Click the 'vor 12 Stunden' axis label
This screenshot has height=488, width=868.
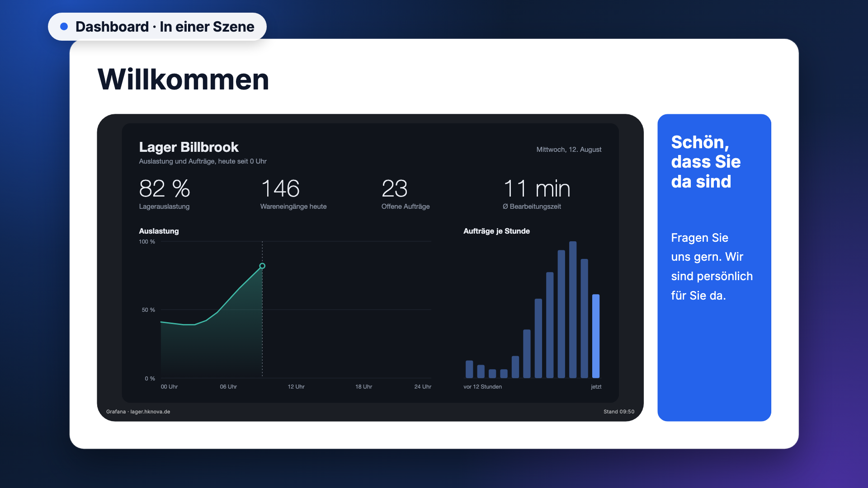[x=482, y=387]
